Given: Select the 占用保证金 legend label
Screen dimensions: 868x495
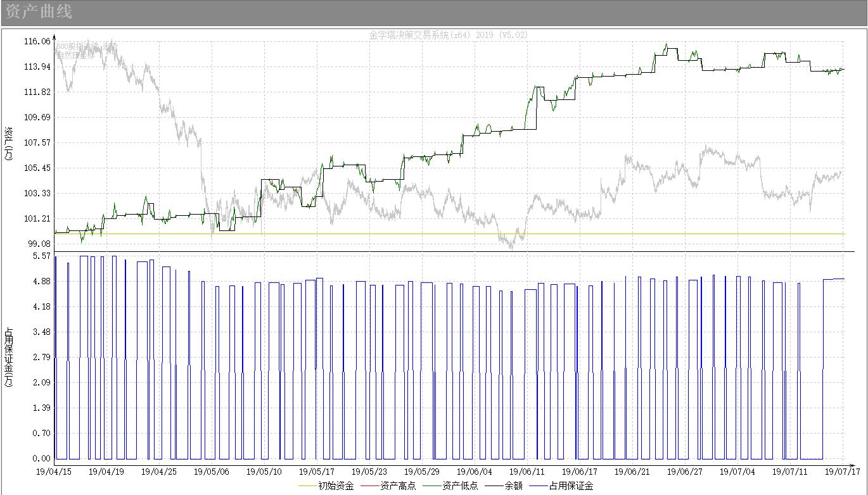Looking at the screenshot, I should click(571, 486).
